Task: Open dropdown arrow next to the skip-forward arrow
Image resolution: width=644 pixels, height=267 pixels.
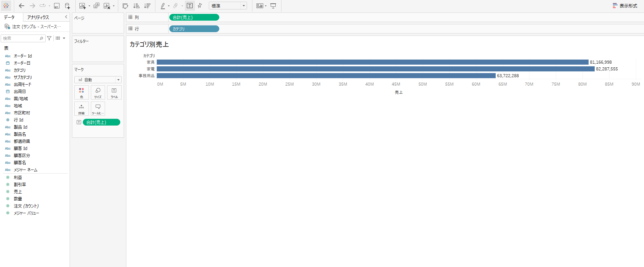Action: [49, 6]
